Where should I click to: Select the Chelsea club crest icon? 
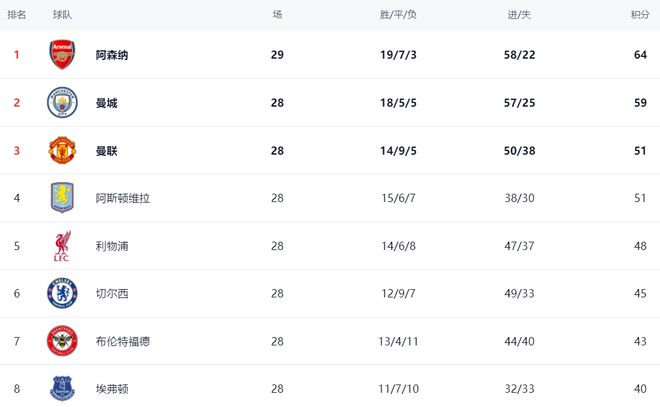62,293
